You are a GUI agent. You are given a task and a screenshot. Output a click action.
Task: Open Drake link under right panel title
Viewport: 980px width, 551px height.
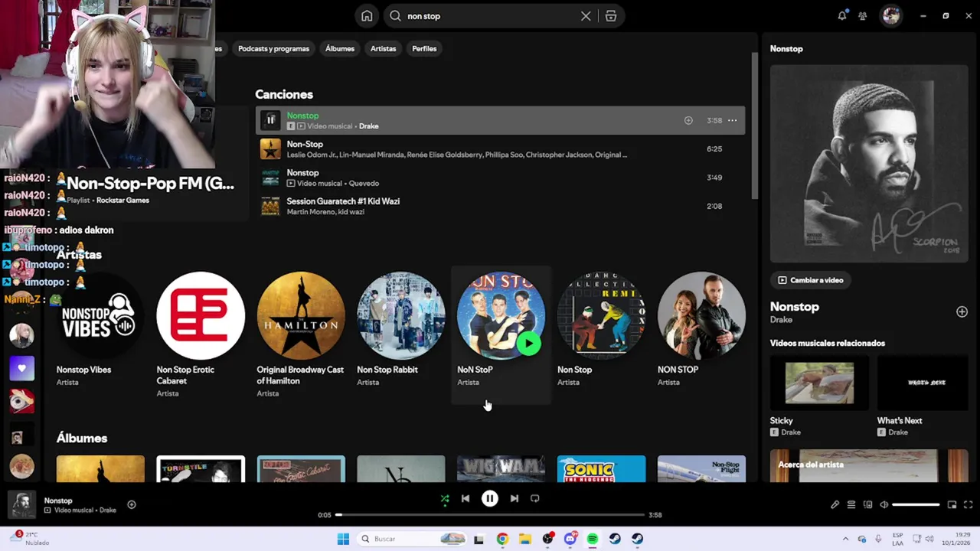click(x=781, y=320)
